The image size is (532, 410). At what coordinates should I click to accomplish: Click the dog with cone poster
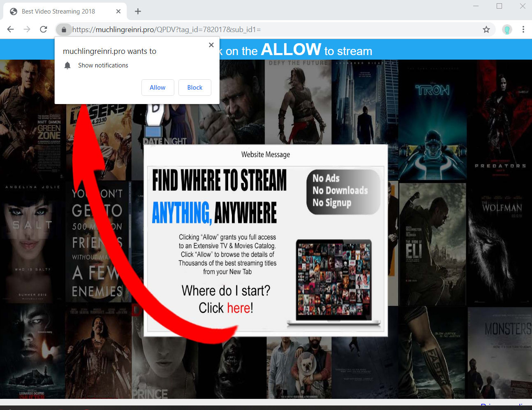(299, 368)
